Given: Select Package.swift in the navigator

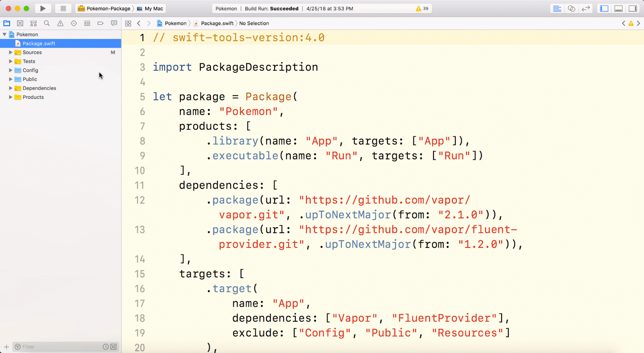Looking at the screenshot, I should coord(60,43).
